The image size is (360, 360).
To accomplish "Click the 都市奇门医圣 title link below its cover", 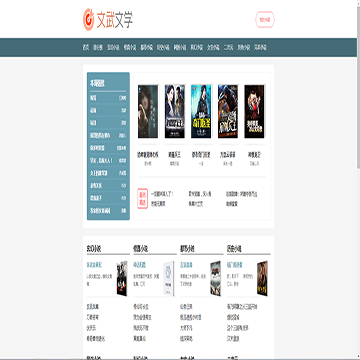I will [201, 155].
